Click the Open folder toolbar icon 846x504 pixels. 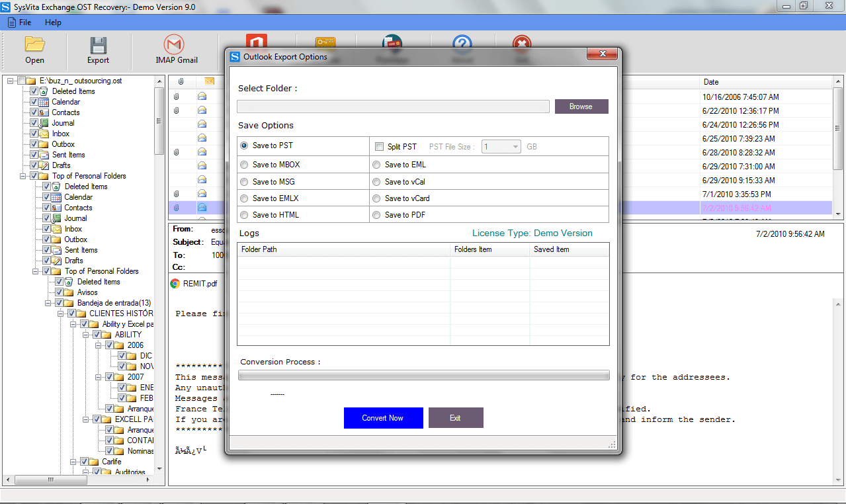point(34,44)
